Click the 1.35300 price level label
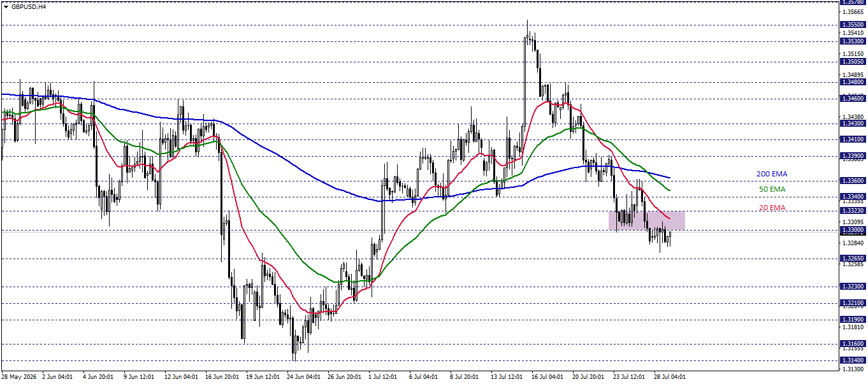 [x=853, y=41]
